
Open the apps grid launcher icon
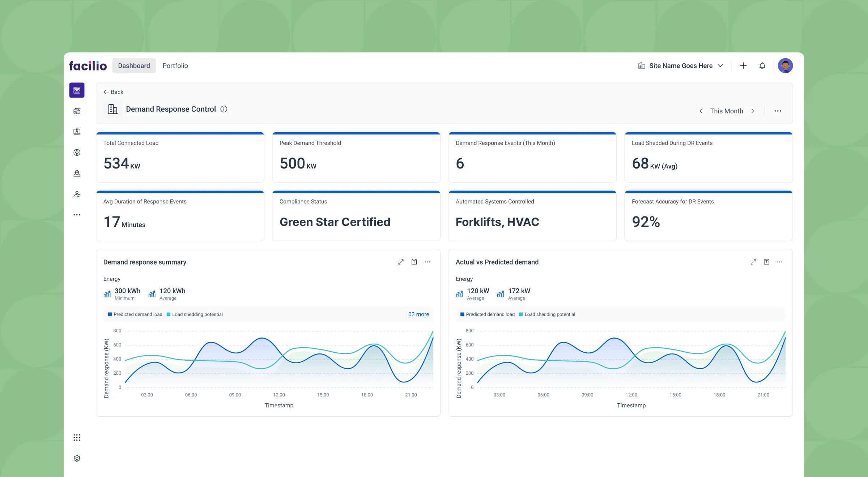[77, 438]
